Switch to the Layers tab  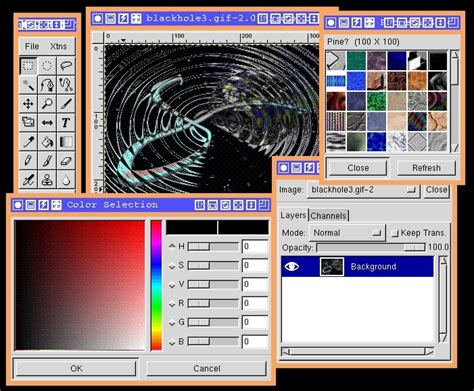(293, 215)
